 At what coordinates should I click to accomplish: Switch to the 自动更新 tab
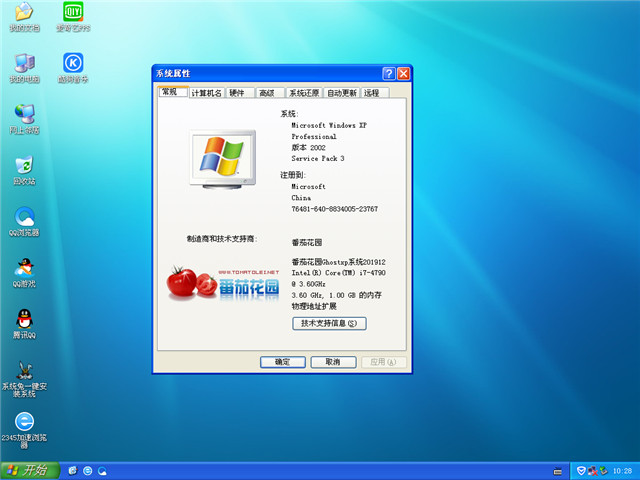tap(342, 93)
